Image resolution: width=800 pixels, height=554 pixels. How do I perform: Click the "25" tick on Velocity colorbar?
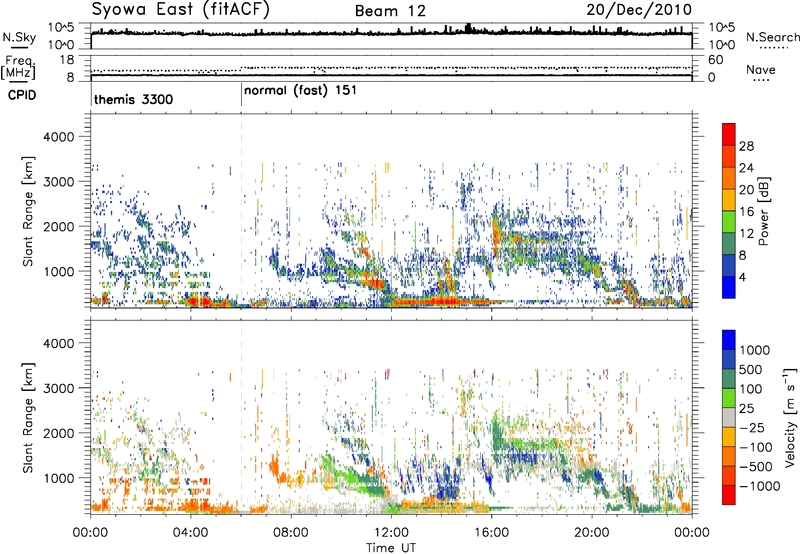746,408
